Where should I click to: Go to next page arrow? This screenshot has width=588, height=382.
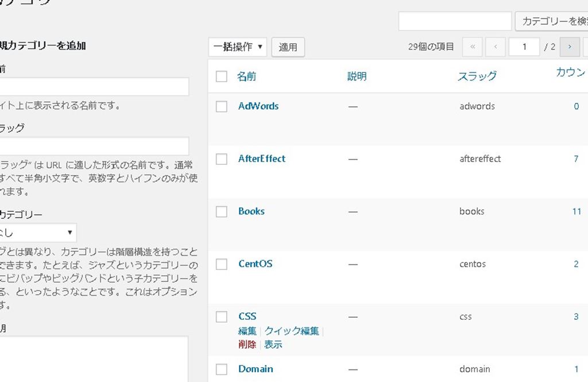pyautogui.click(x=569, y=47)
